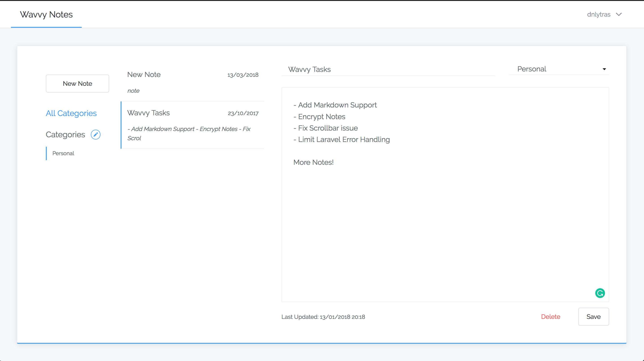The image size is (644, 361).
Task: Save the current note
Action: click(593, 316)
